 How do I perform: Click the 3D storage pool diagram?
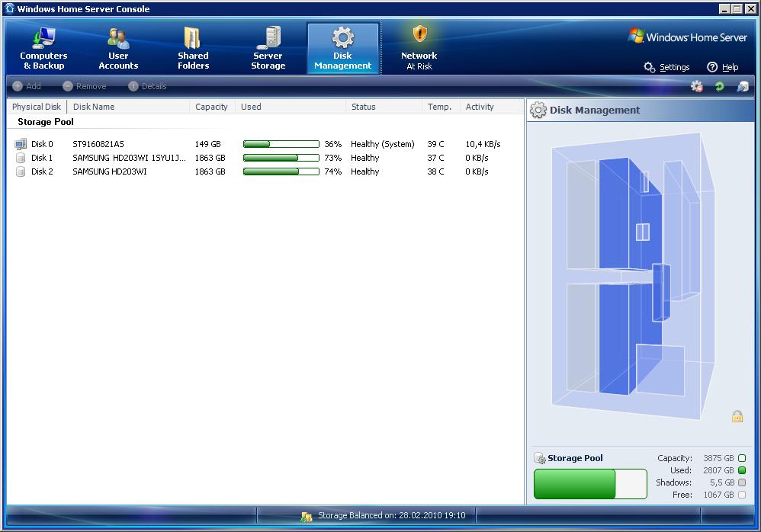point(633,275)
